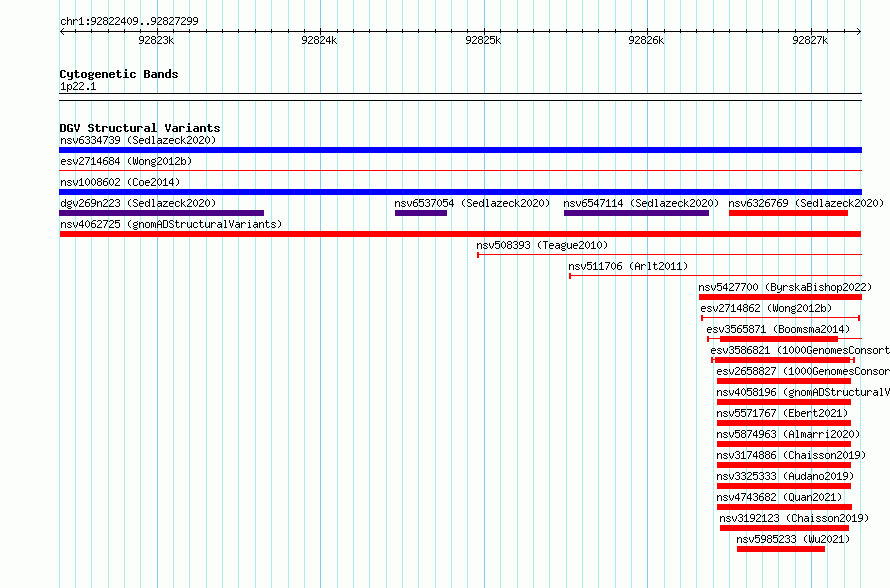The height and width of the screenshot is (588, 890).
Task: Select the 1p22.1 cytogenetic band label
Action: click(78, 86)
